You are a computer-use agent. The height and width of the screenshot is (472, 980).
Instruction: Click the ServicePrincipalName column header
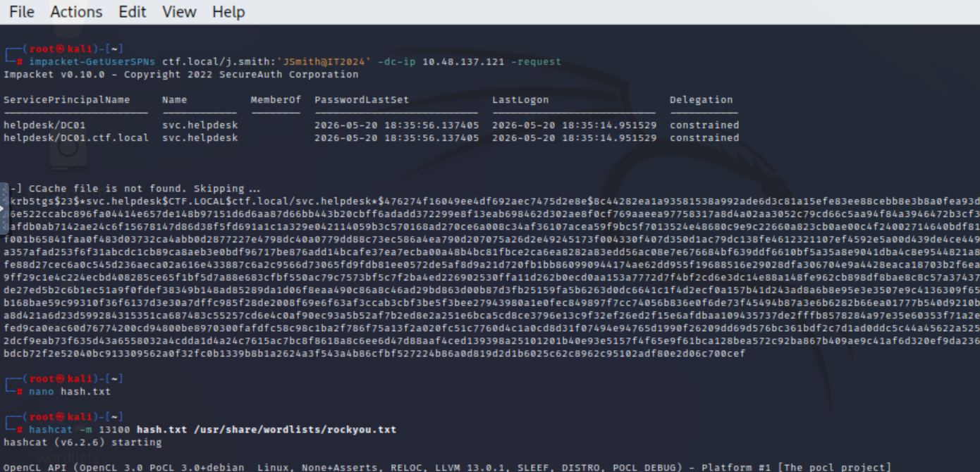tap(67, 100)
